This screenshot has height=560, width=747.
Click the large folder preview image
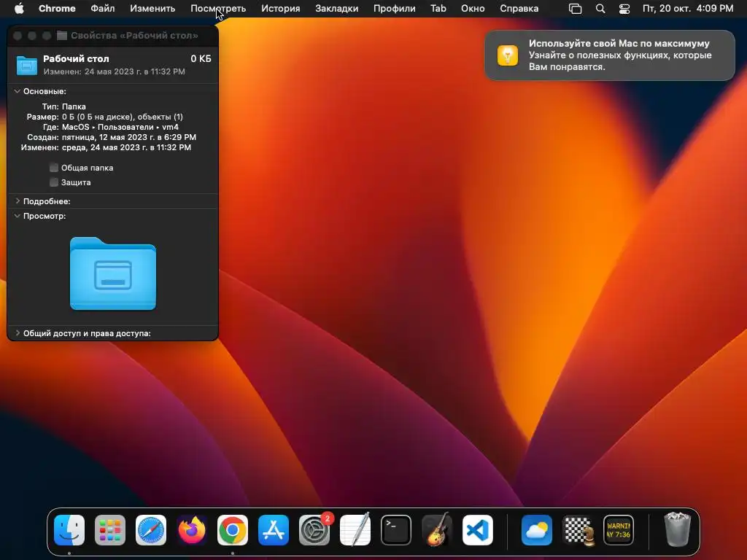click(113, 273)
